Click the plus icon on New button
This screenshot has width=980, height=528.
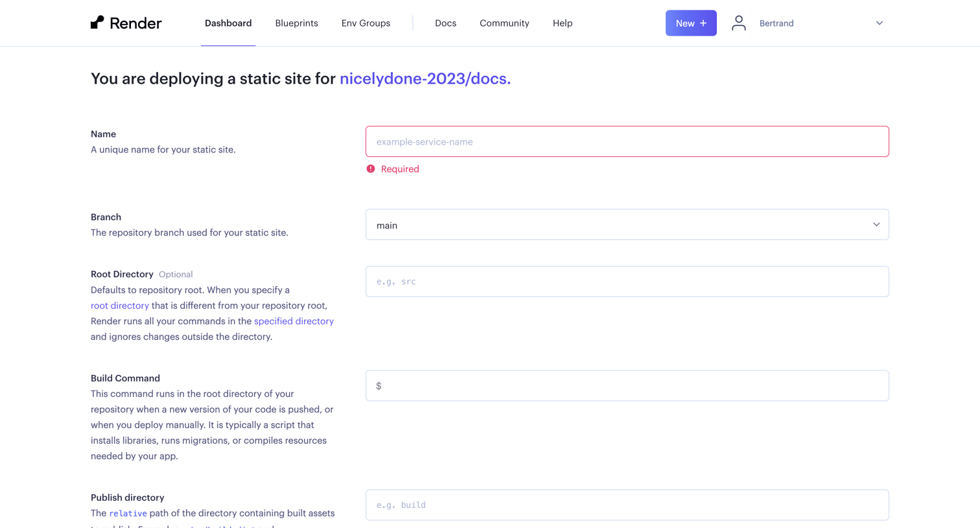pos(703,23)
